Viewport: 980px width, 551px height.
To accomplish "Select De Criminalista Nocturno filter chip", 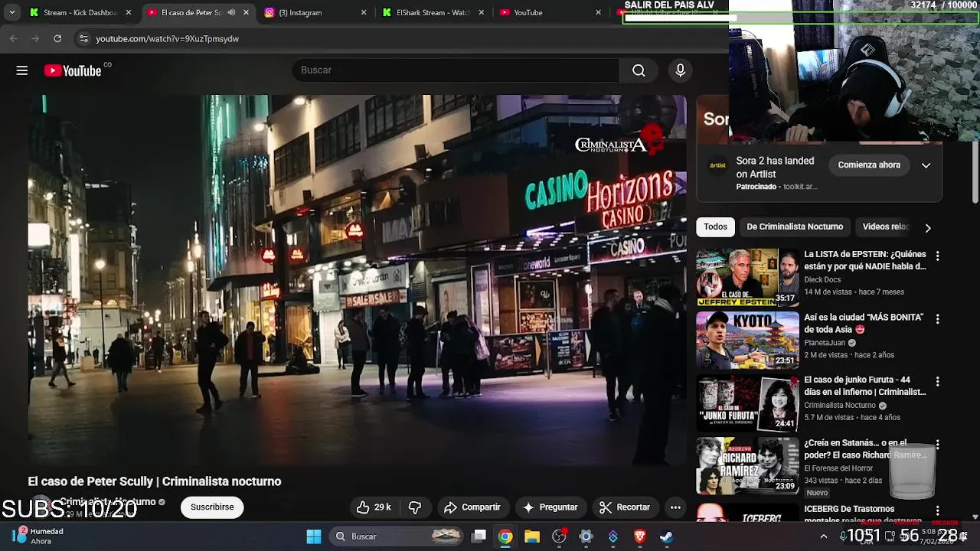I will [x=795, y=227].
